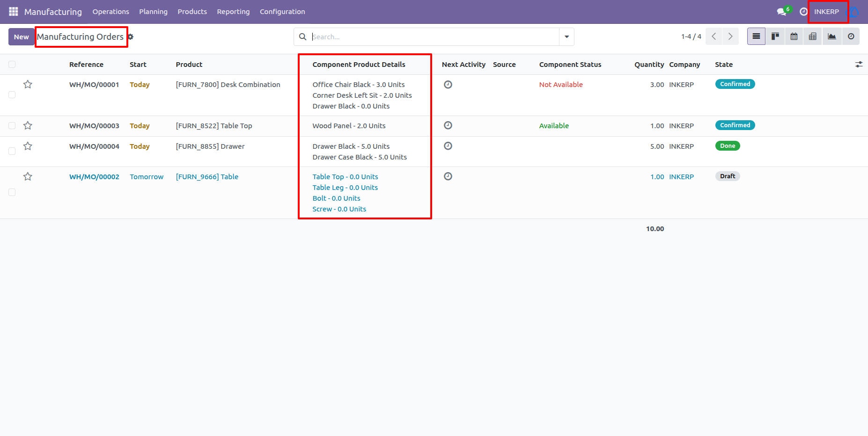This screenshot has width=868, height=436.
Task: Open optional columns adjust icon
Action: coord(859,65)
